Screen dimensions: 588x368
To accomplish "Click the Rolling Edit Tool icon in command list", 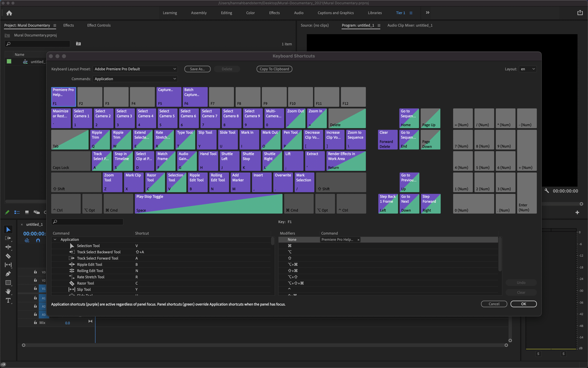I will 72,271.
